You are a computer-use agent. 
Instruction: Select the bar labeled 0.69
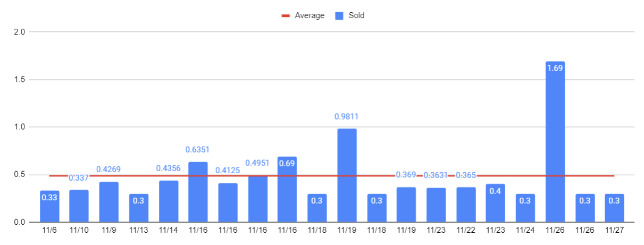287,189
